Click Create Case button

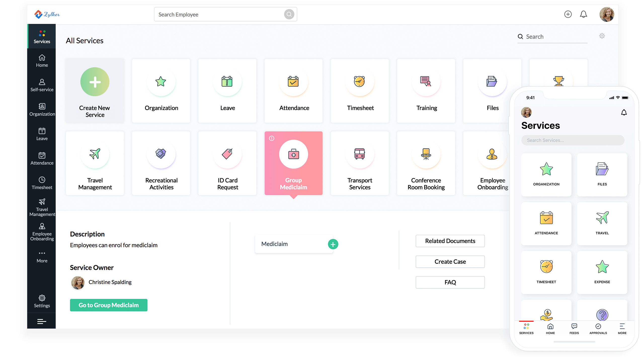click(450, 261)
